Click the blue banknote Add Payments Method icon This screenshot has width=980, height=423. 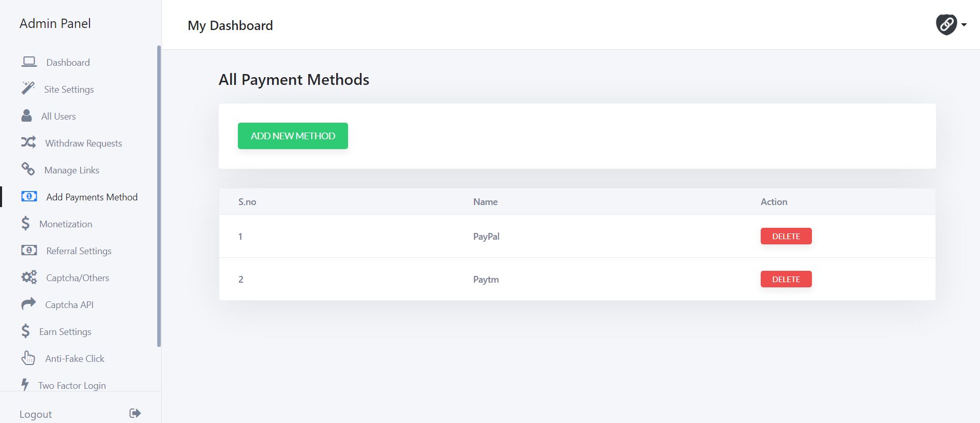coord(29,196)
